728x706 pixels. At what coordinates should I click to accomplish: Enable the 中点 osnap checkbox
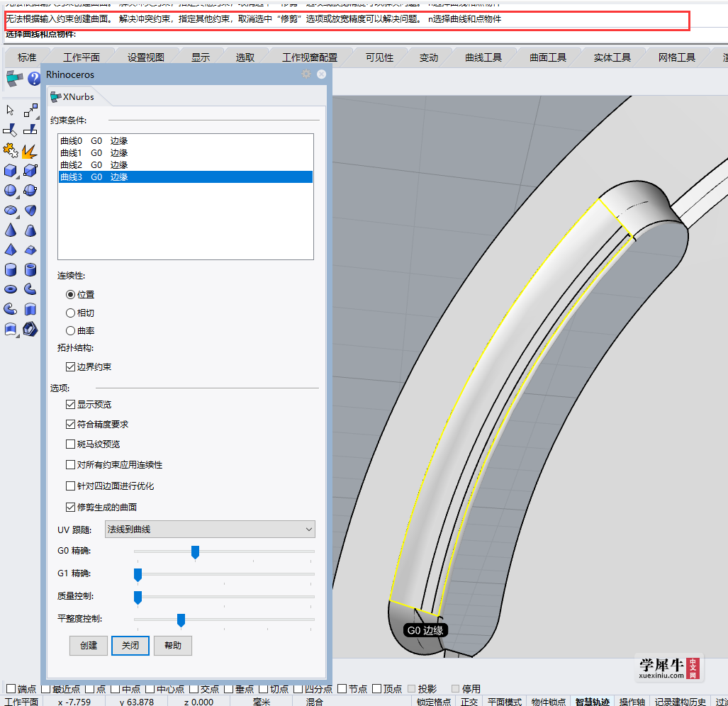pos(115,689)
